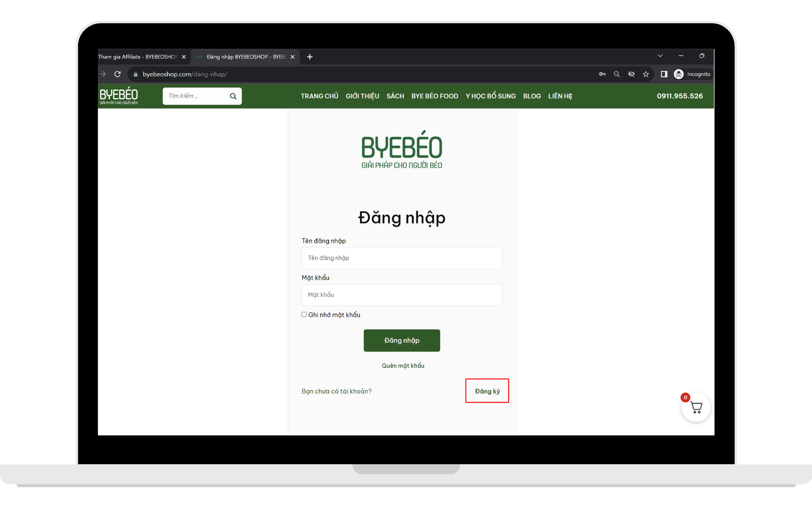812x508 pixels.
Task: Open the GIỚI THIỆU menu item
Action: pos(362,96)
